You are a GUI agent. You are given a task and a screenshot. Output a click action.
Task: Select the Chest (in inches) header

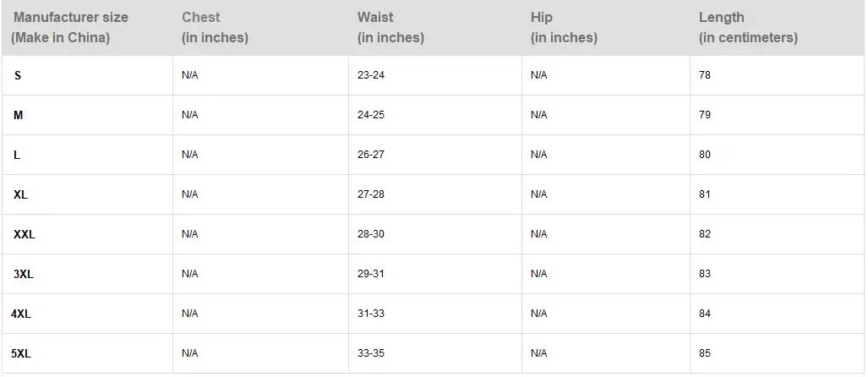click(260, 27)
